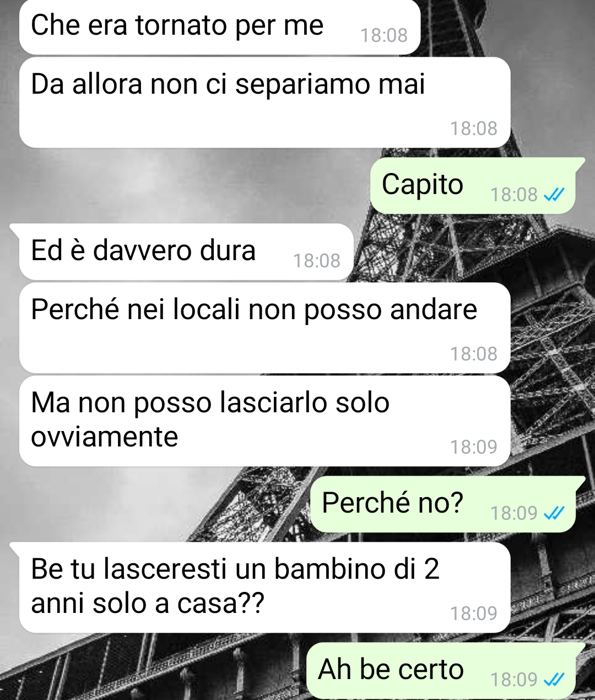
Task: Tap "Ma non posso lasciarlo solo ovviamente" message
Action: [x=264, y=421]
